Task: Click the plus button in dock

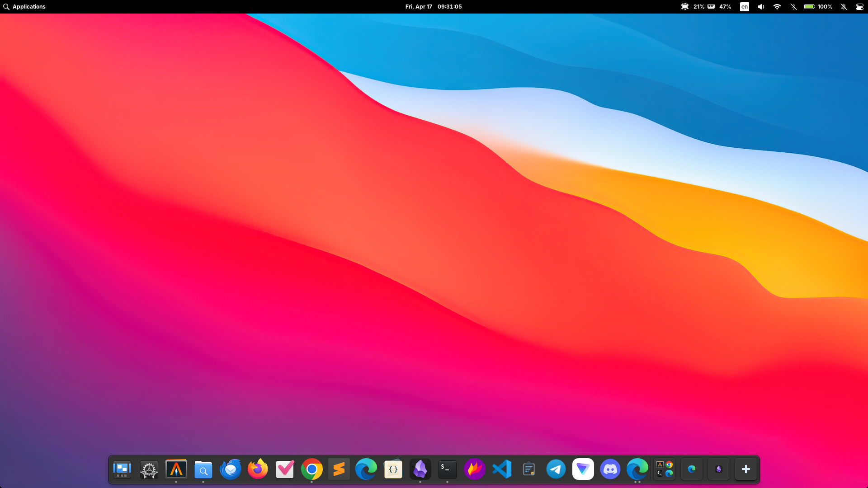Action: [746, 469]
